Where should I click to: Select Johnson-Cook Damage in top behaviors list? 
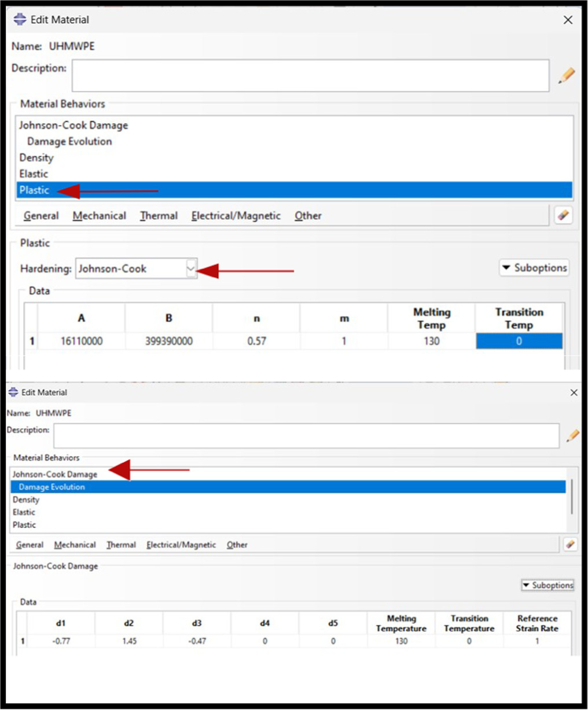coord(73,126)
